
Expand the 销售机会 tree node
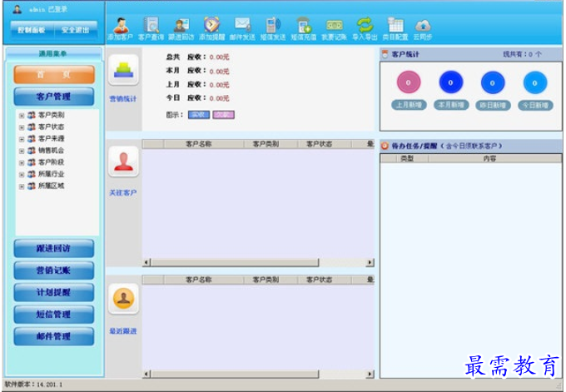click(x=22, y=151)
